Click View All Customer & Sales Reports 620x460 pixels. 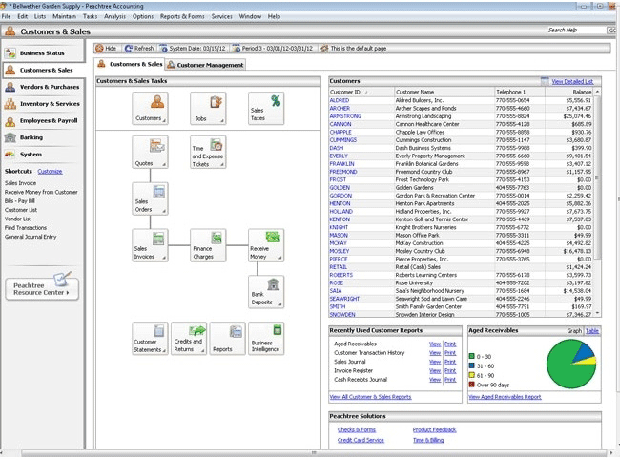[370, 397]
